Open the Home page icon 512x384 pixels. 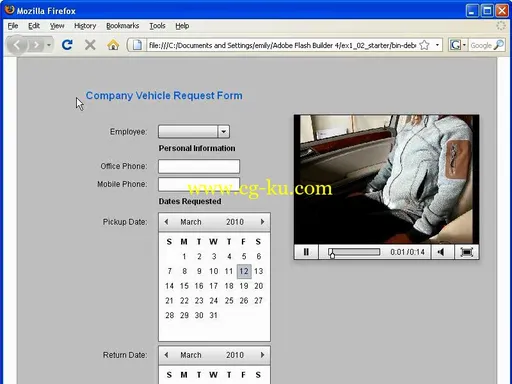click(x=113, y=45)
